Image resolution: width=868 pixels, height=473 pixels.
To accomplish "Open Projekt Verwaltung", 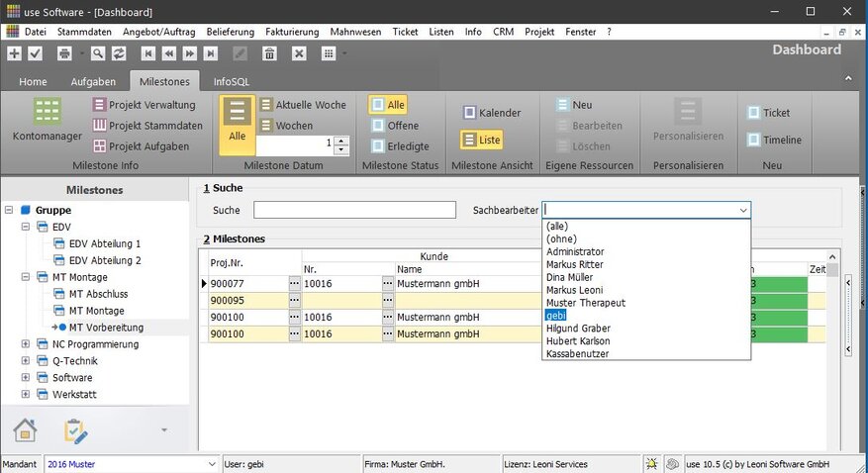I will click(144, 105).
